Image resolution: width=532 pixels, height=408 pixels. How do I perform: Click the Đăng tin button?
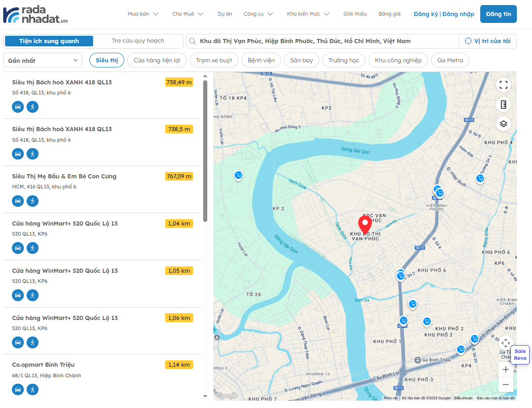tap(499, 14)
